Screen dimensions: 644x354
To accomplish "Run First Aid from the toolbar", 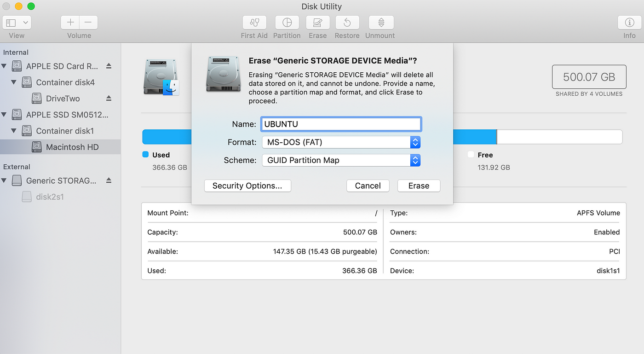I will [254, 22].
